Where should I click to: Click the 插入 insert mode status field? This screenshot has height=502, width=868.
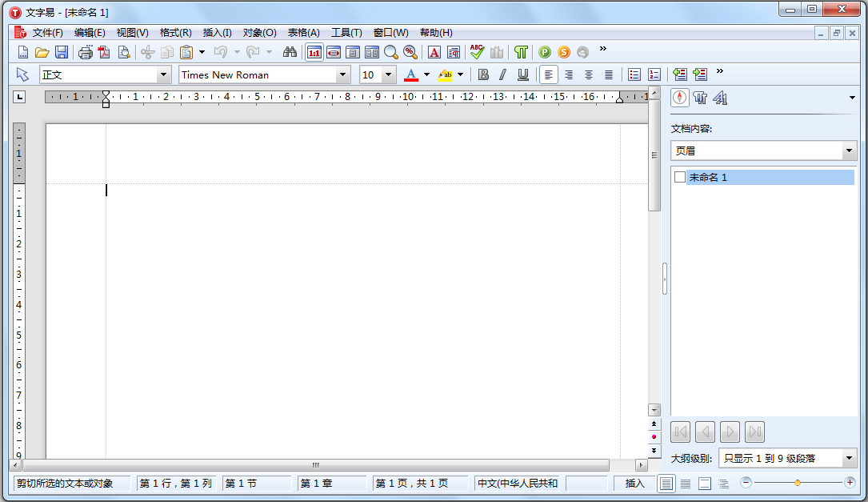coord(634,483)
